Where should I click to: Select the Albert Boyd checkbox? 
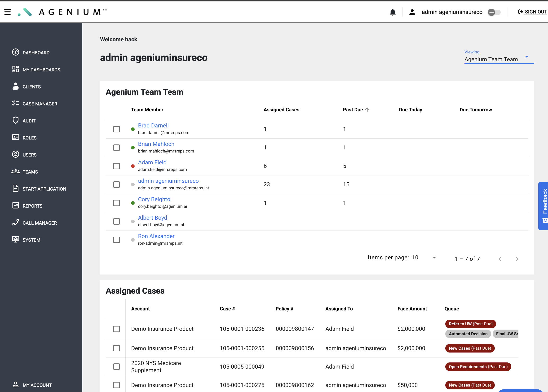116,222
